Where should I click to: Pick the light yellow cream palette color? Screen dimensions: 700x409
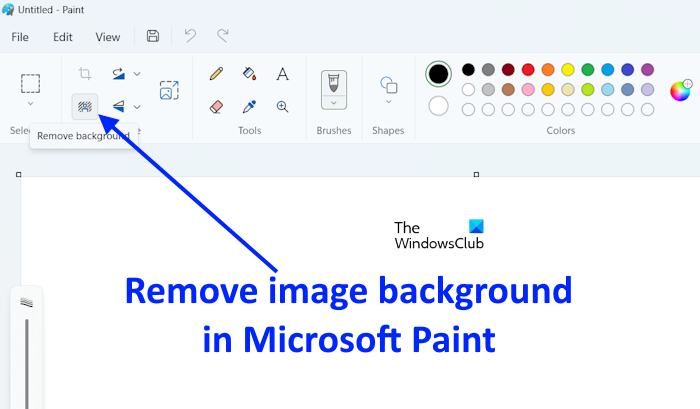coord(568,90)
